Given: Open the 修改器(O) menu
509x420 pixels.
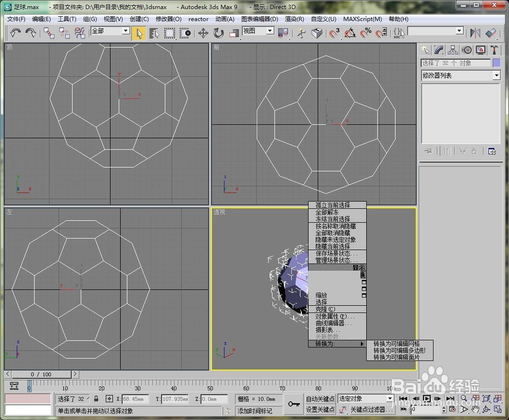Looking at the screenshot, I should point(168,19).
